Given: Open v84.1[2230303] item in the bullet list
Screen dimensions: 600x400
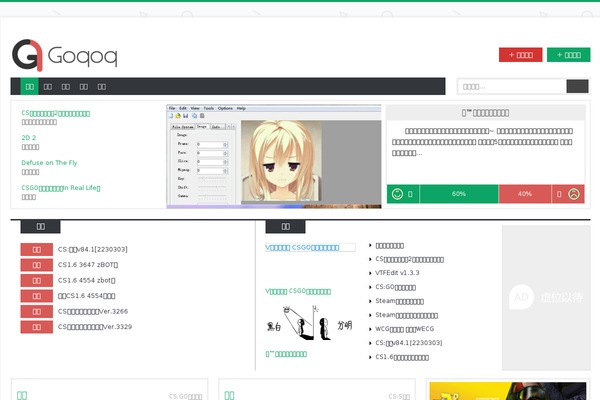Looking at the screenshot, I should click(x=409, y=343).
